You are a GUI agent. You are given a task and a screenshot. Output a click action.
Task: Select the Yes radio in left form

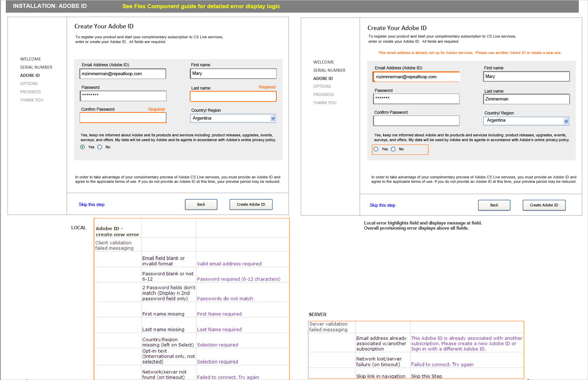tap(82, 147)
